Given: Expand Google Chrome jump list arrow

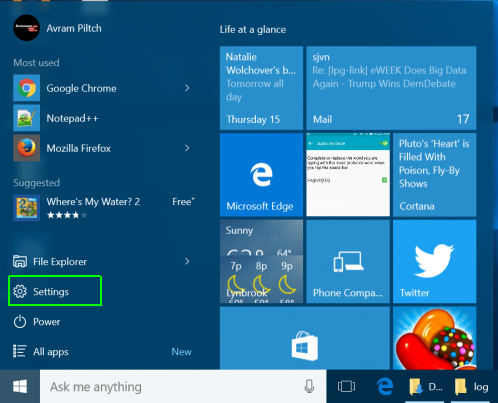Looking at the screenshot, I should click(187, 88).
